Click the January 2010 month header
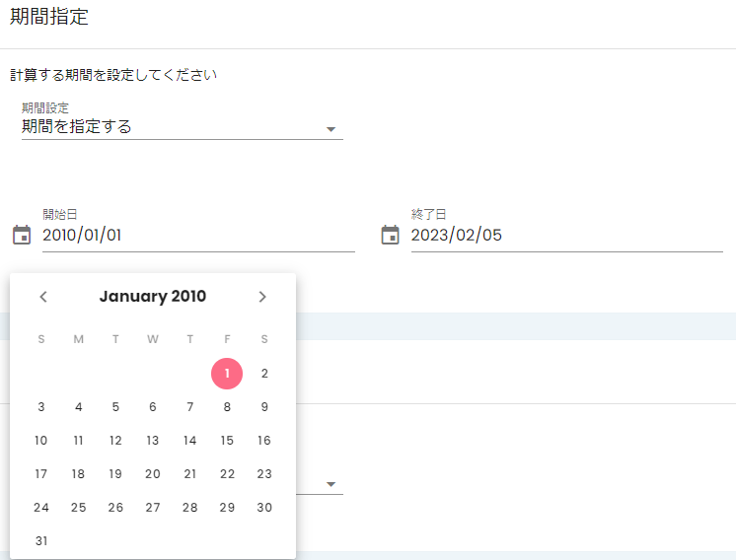736x560 pixels. (x=153, y=297)
